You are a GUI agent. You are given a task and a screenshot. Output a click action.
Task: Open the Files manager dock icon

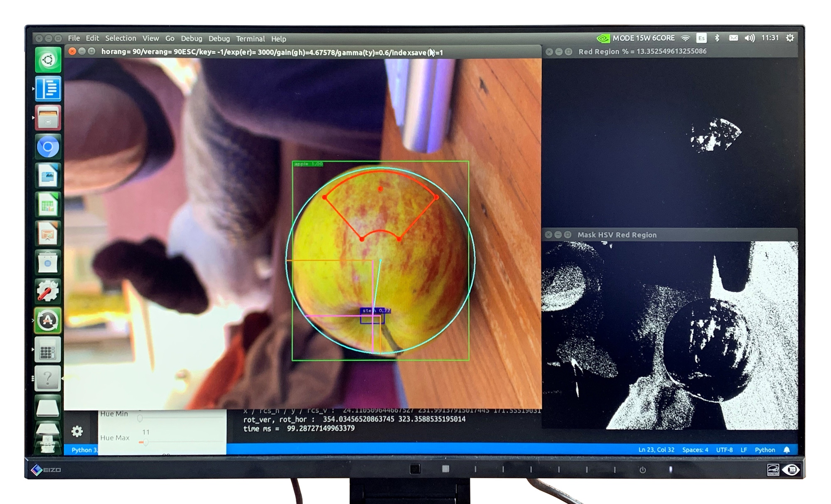coord(48,118)
